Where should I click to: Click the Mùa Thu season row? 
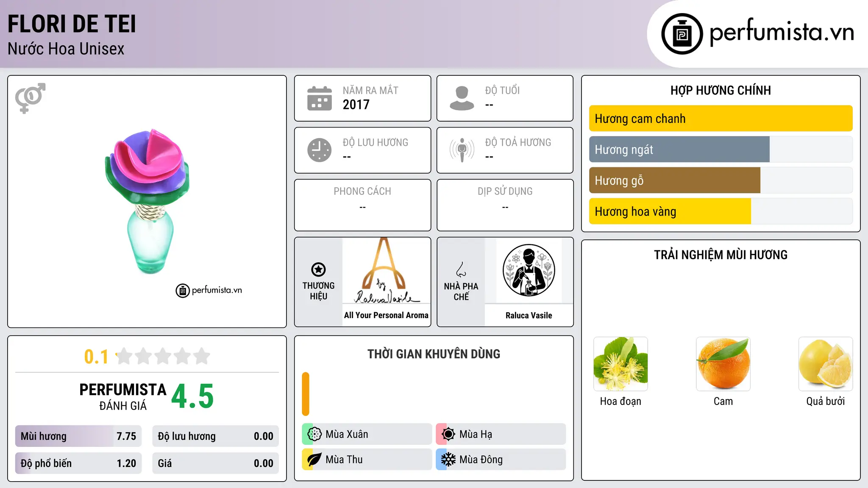click(367, 460)
